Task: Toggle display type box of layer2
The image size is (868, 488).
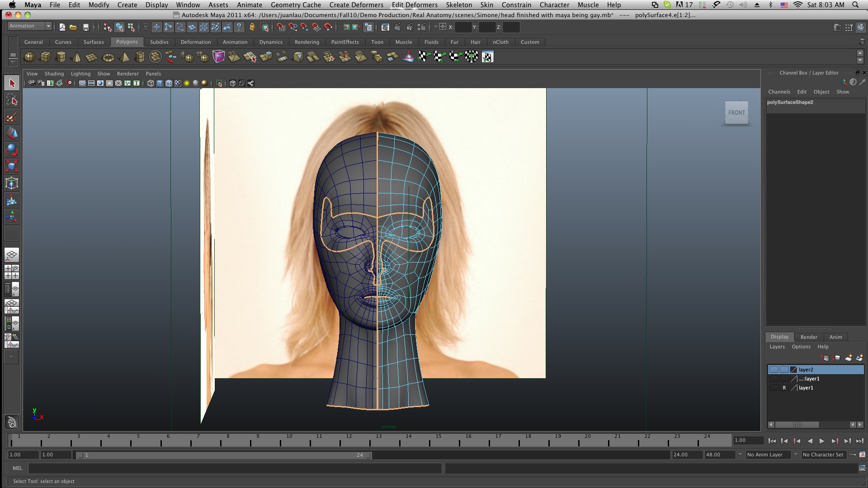Action: coord(784,370)
